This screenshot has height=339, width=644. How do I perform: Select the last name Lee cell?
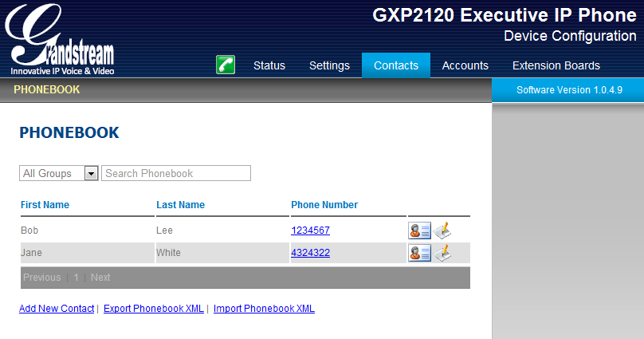164,230
